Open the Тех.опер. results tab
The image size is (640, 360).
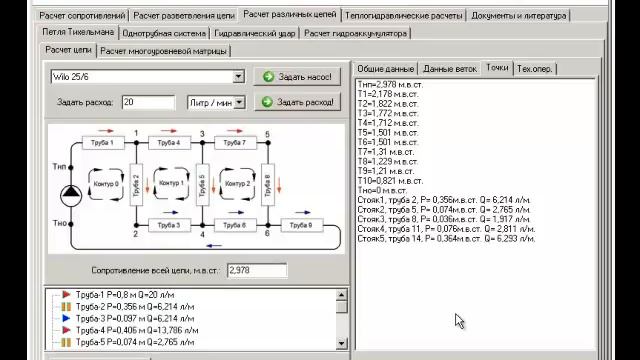point(535,69)
